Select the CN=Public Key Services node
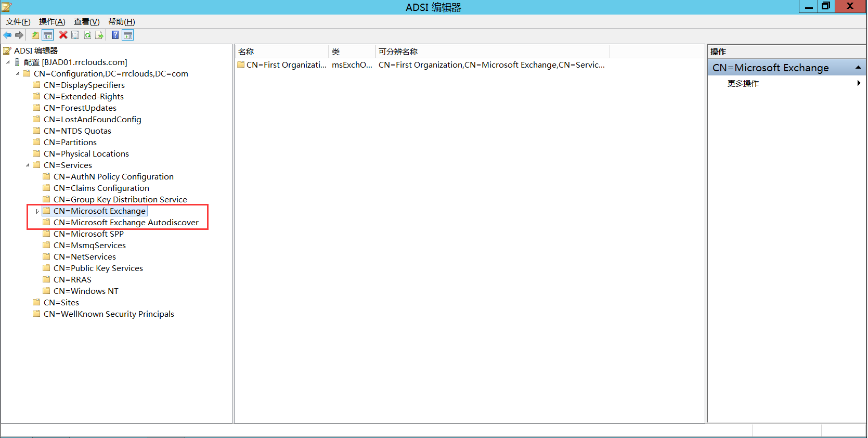868x438 pixels. (x=98, y=268)
